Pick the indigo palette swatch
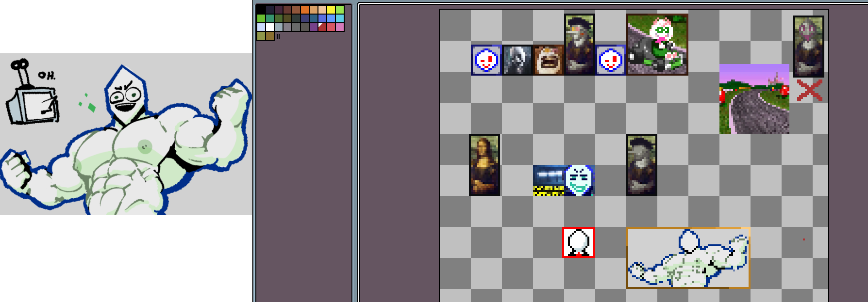Viewport: 868px width, 302px height. click(305, 18)
